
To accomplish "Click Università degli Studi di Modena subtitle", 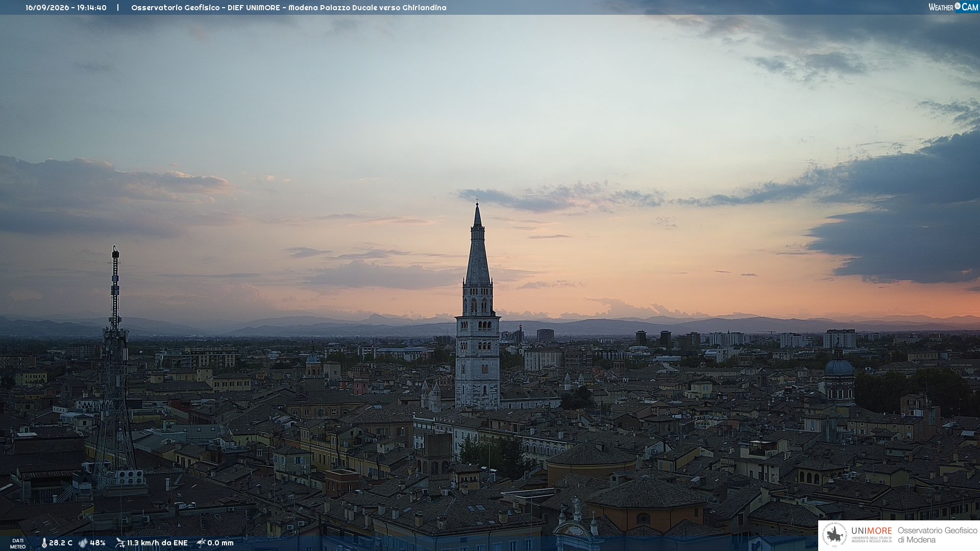I will click(x=871, y=539).
